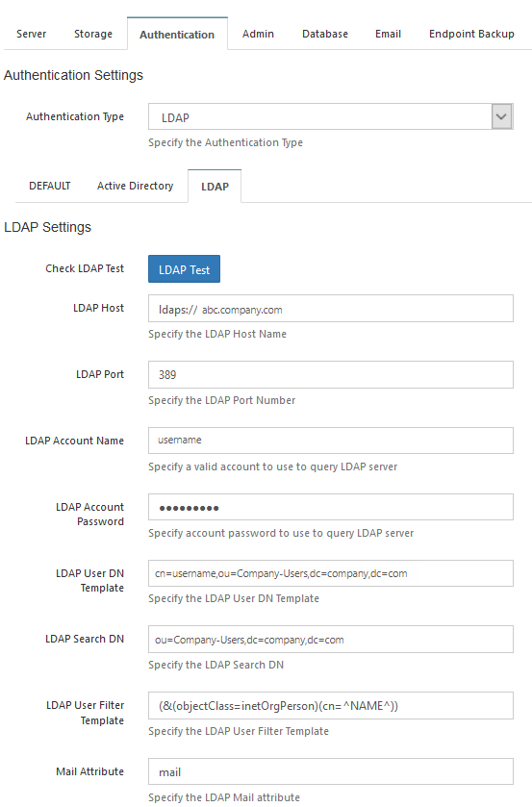Click the LDAP Host input field
532x807 pixels.
pos(331,309)
